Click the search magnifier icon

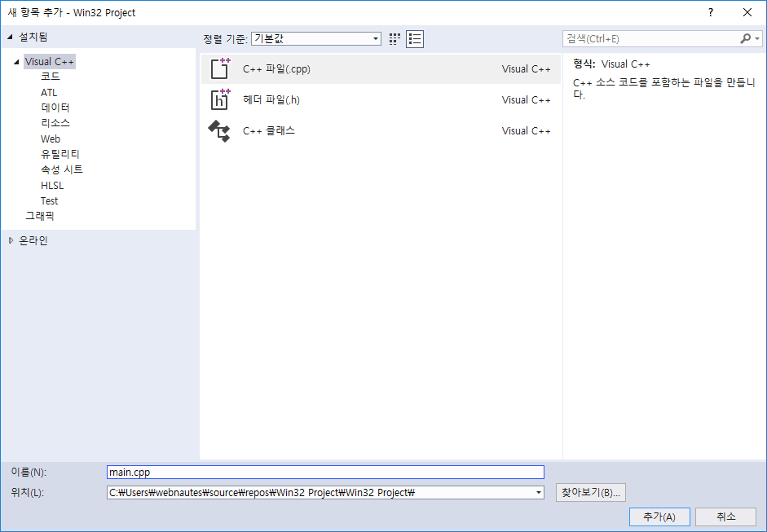[x=745, y=38]
